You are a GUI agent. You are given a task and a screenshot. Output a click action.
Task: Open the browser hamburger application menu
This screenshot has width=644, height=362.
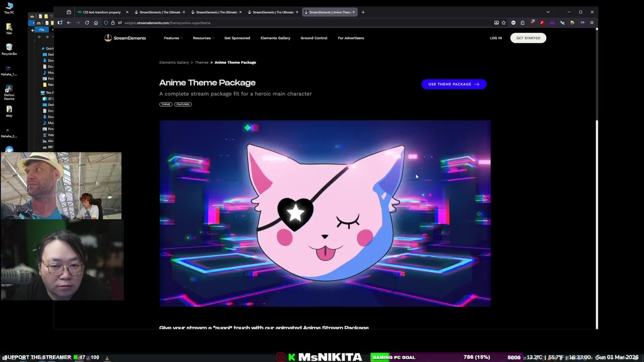592,23
